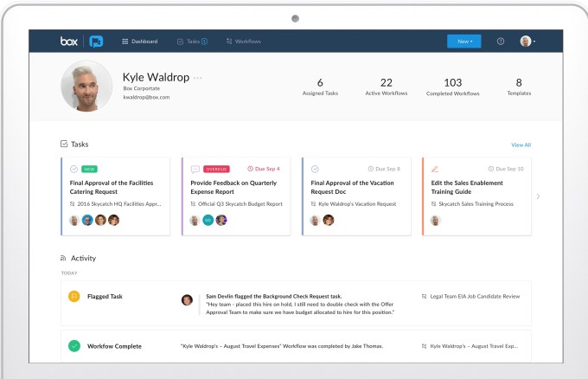Open the Box Relay app icon
This screenshot has height=379, width=588.
coord(96,42)
